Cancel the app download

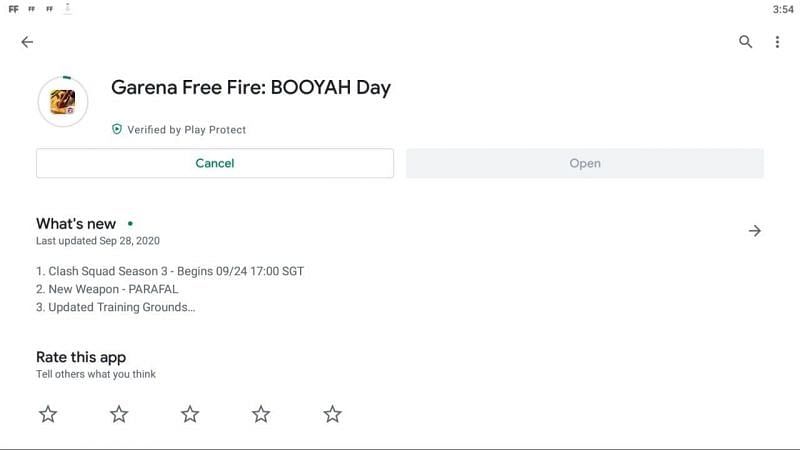(x=215, y=163)
